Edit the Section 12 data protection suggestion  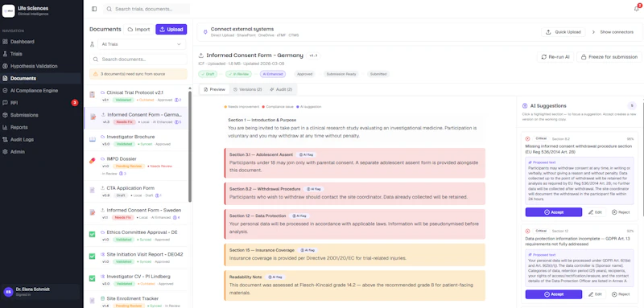tap(595, 294)
